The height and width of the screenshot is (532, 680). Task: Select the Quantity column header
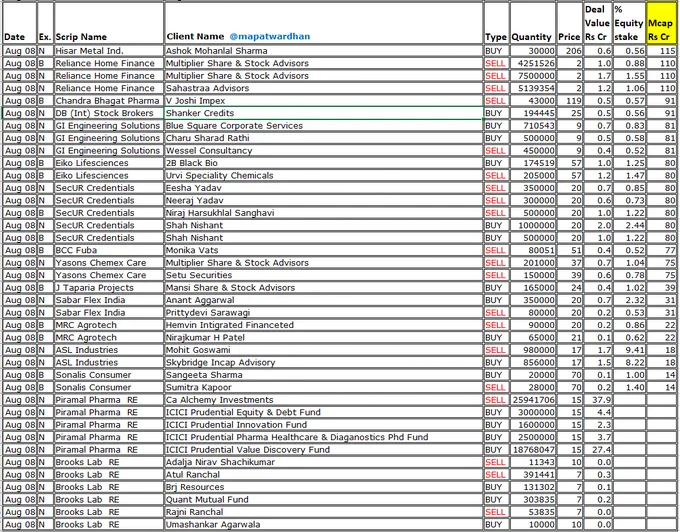(532, 23)
